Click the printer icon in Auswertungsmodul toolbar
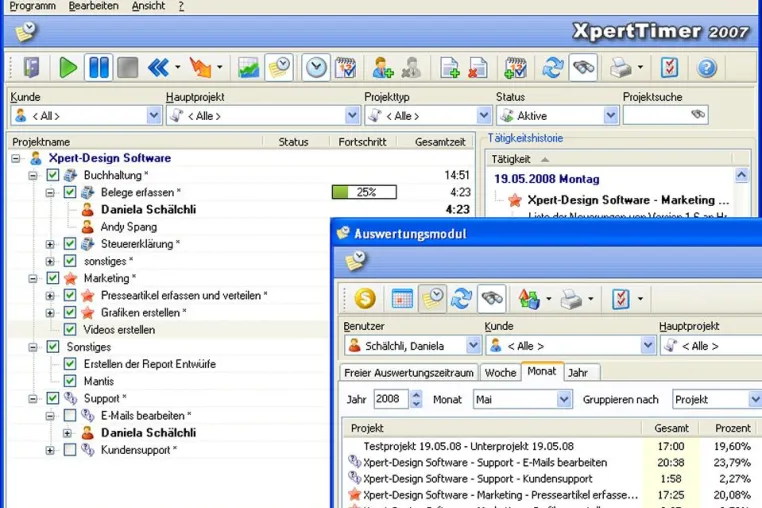This screenshot has height=508, width=762. pos(572,298)
